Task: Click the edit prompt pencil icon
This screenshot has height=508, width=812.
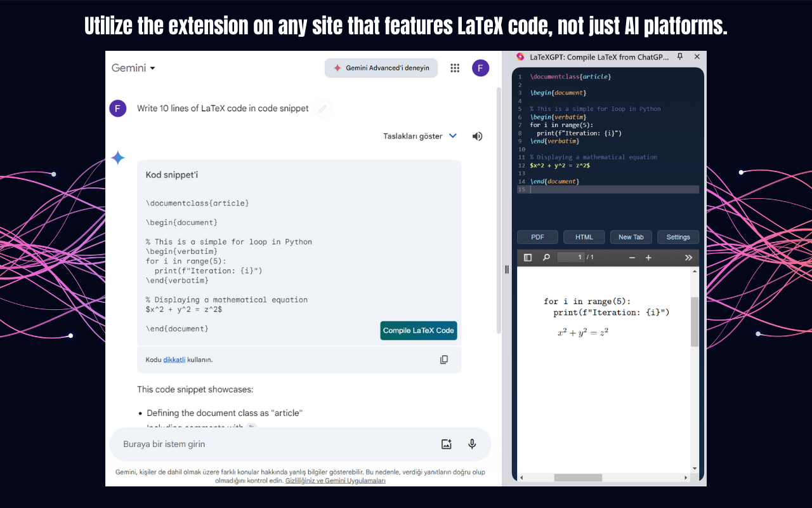Action: (x=322, y=109)
